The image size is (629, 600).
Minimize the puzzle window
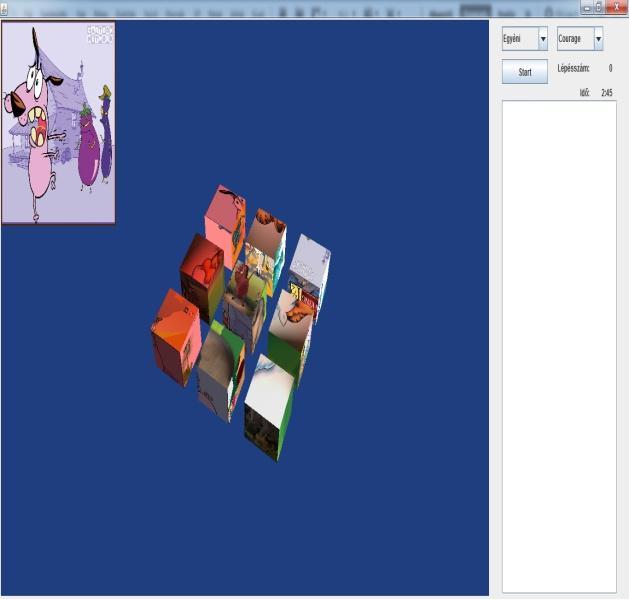(587, 7)
